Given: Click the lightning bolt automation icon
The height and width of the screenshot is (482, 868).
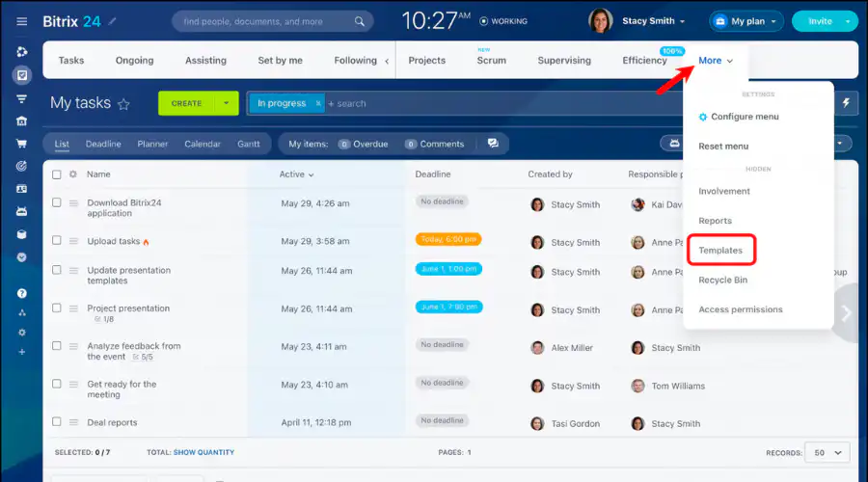Looking at the screenshot, I should click(846, 103).
